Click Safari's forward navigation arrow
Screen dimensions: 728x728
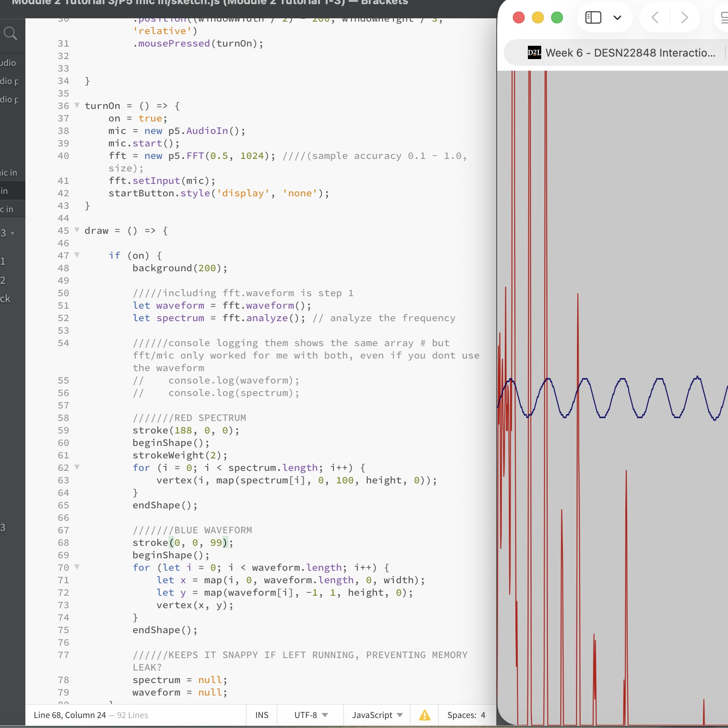click(684, 17)
